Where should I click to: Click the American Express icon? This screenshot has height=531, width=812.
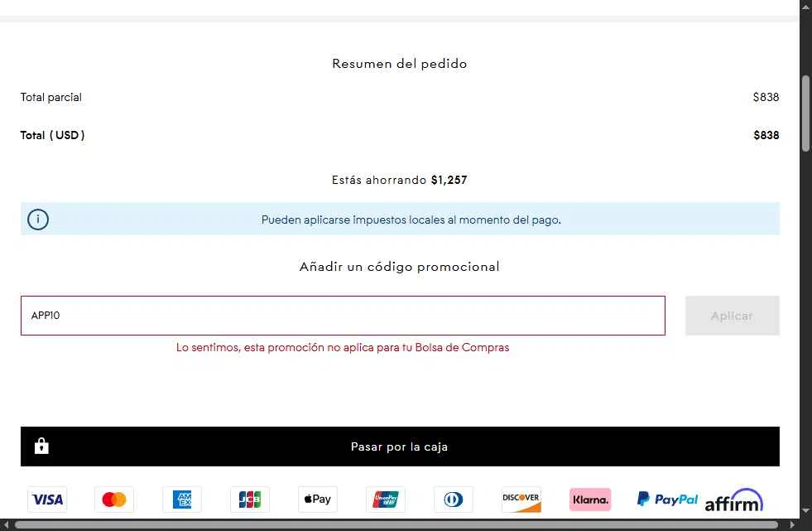(182, 500)
